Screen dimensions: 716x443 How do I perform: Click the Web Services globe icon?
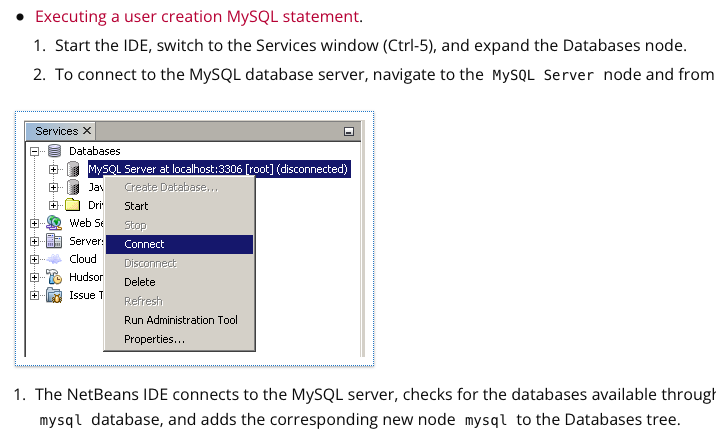click(x=54, y=223)
